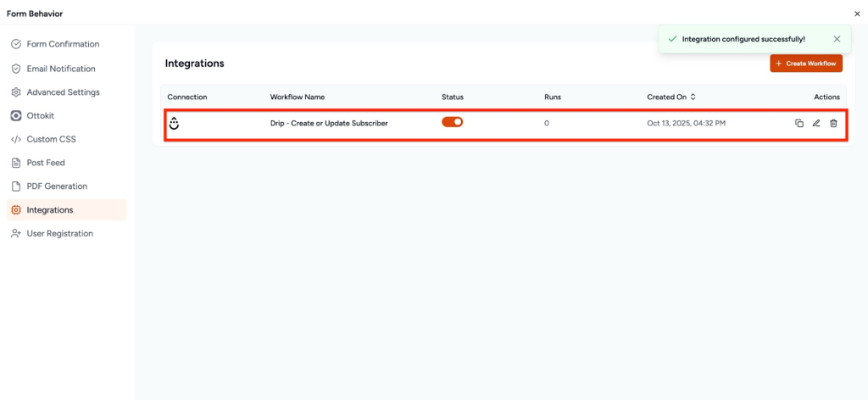Go to User Registration section

pos(59,233)
